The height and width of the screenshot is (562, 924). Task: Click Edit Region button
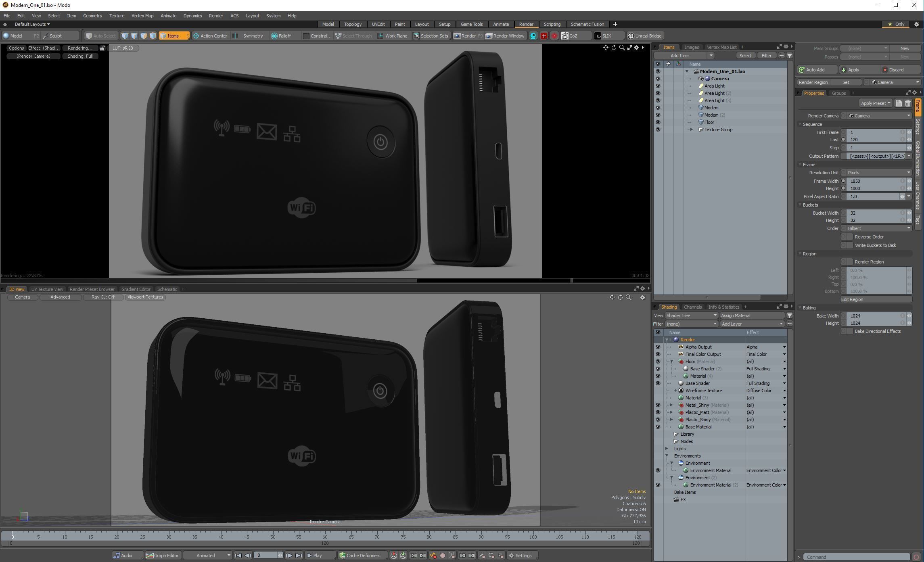click(x=876, y=299)
